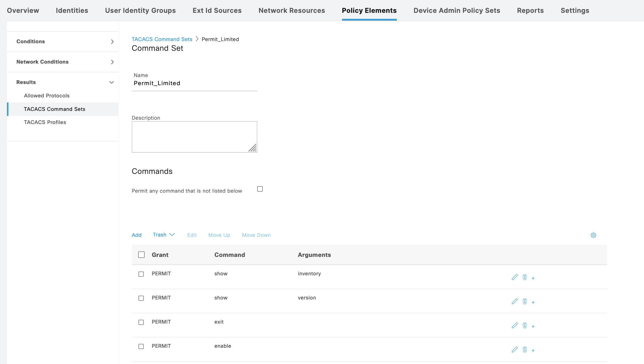The height and width of the screenshot is (364, 644).
Task: Expand Network Conditions in sidebar
Action: (x=63, y=62)
